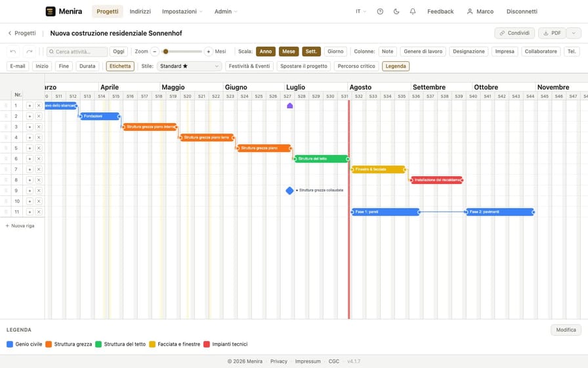Toggle Legenda display

(396, 66)
